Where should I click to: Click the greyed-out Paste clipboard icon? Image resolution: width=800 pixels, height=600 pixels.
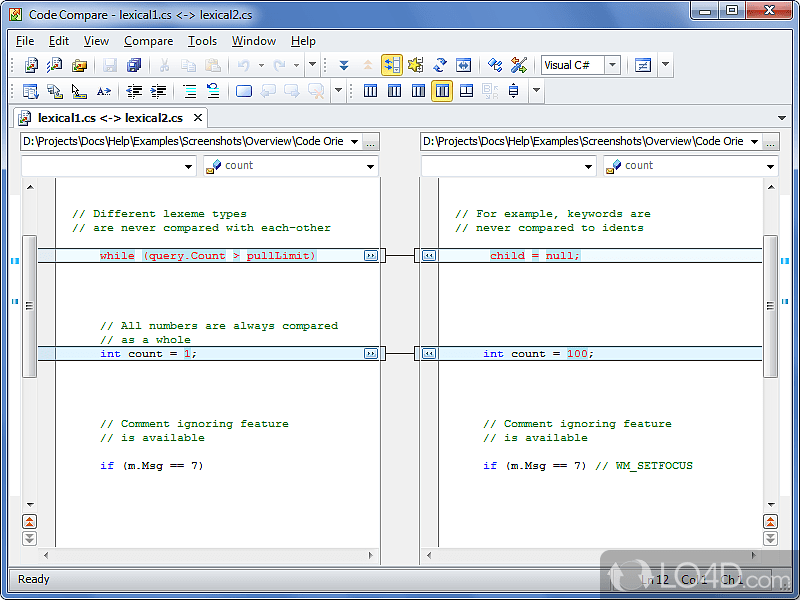click(x=213, y=65)
